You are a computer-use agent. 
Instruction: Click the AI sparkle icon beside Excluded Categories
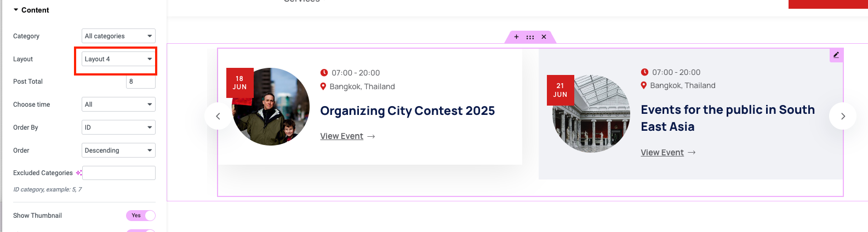point(79,173)
